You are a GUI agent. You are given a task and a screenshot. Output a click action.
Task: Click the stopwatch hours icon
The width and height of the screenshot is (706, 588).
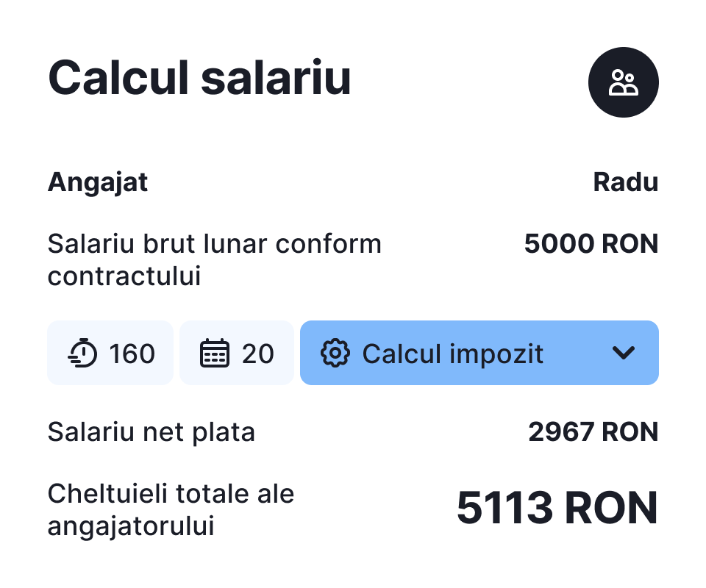point(82,354)
